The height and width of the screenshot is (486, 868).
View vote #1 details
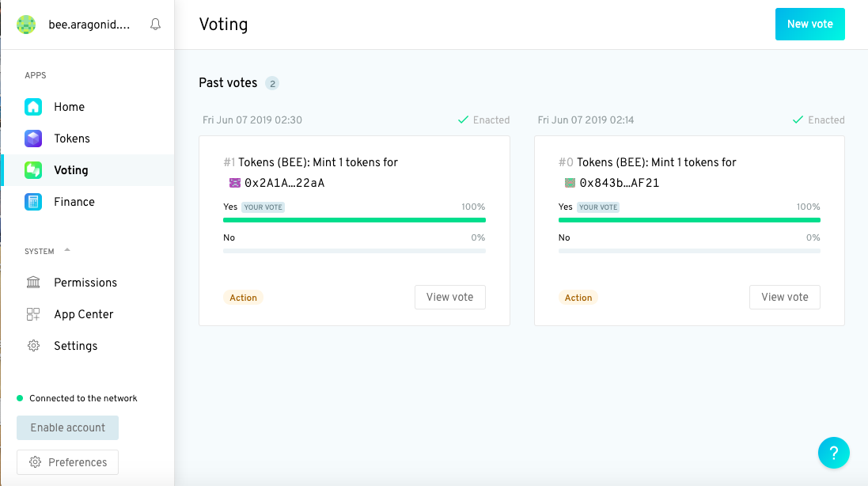coord(450,298)
